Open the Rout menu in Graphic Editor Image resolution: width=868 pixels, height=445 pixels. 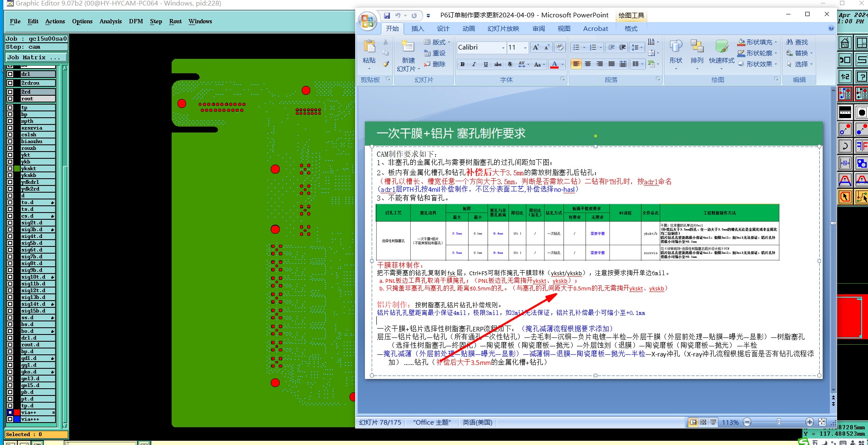click(175, 21)
